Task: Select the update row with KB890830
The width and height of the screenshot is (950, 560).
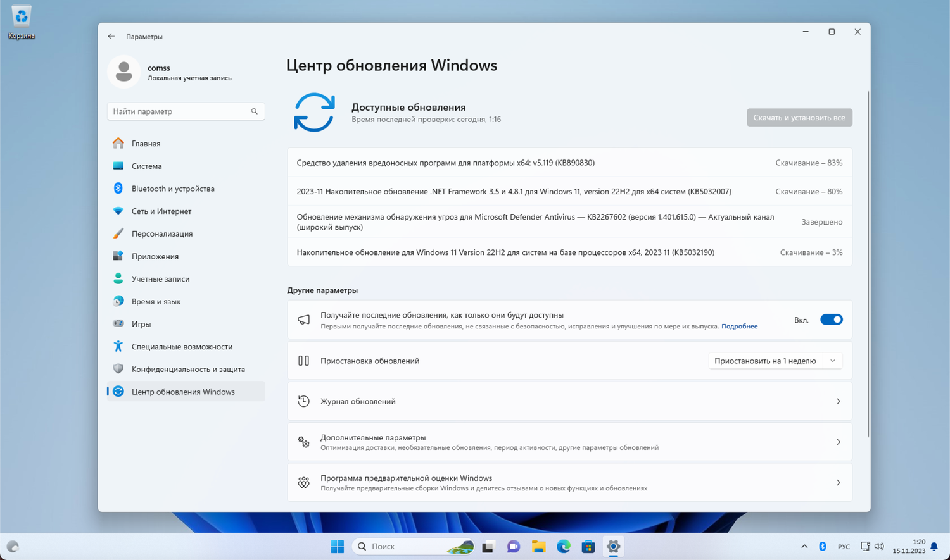Action: [569, 163]
